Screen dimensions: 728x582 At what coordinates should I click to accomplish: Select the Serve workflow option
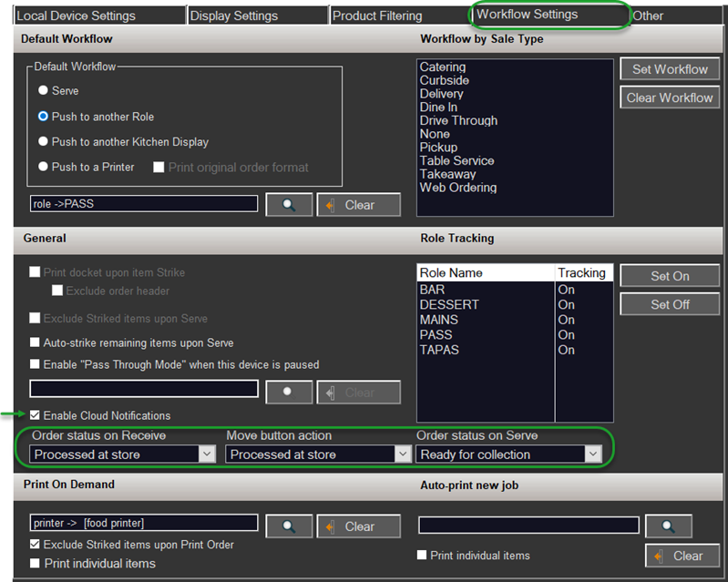(43, 90)
